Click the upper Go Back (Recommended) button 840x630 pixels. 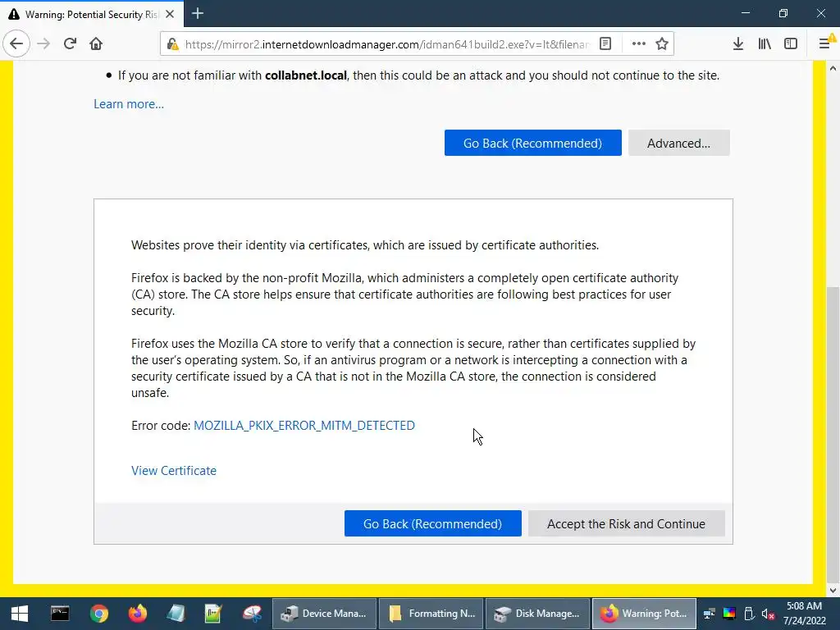tap(533, 143)
